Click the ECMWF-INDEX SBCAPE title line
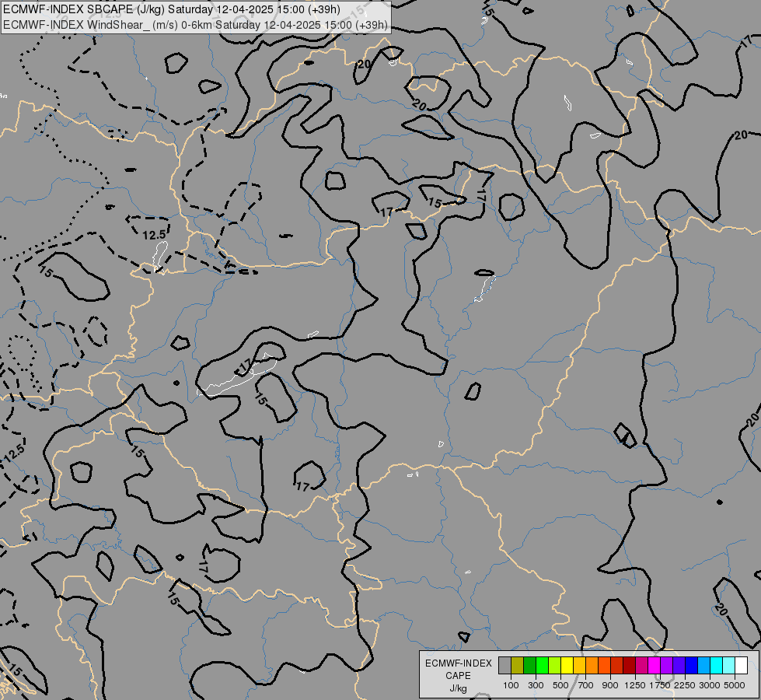Image resolution: width=761 pixels, height=700 pixels. click(x=172, y=9)
